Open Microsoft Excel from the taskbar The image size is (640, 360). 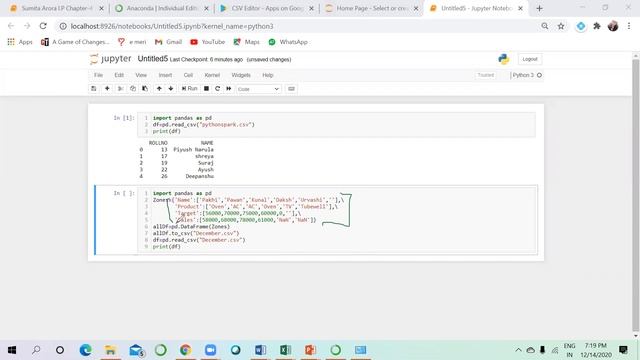285,350
